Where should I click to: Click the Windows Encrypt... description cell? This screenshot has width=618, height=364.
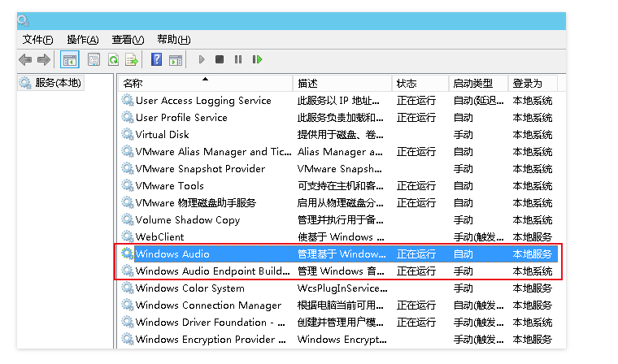tap(342, 339)
